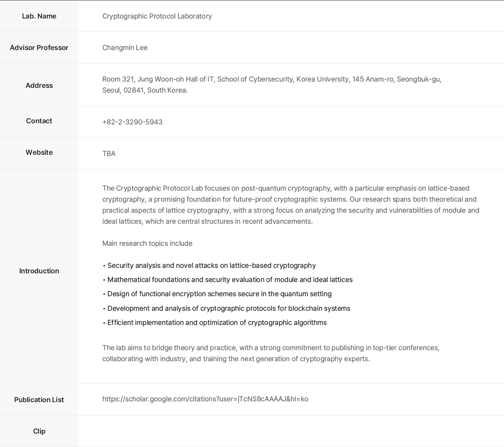Click the Contact row header

[39, 121]
